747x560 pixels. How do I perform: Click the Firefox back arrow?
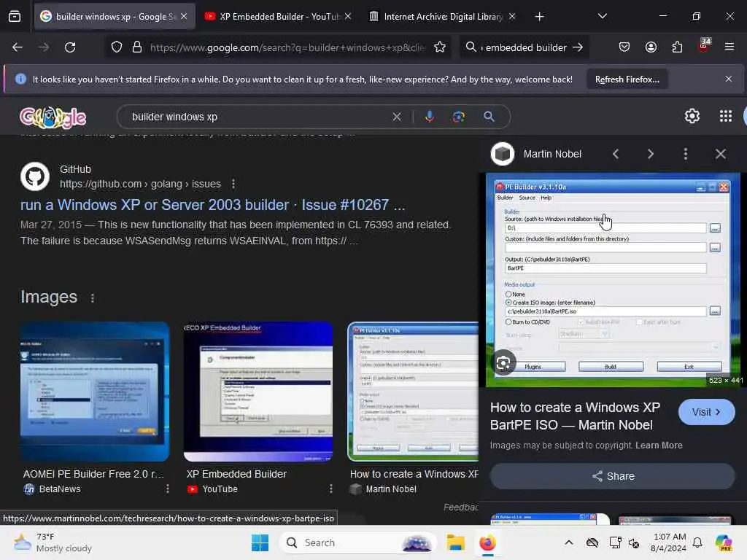pos(18,47)
